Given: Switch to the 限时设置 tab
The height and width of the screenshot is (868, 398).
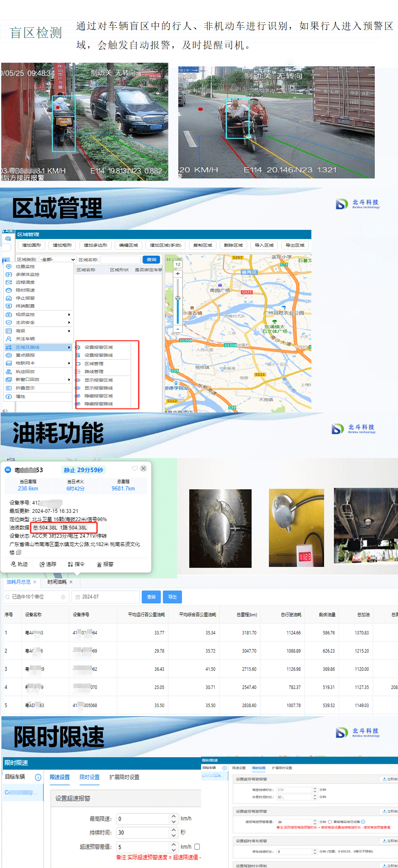Looking at the screenshot, I should click(90, 777).
